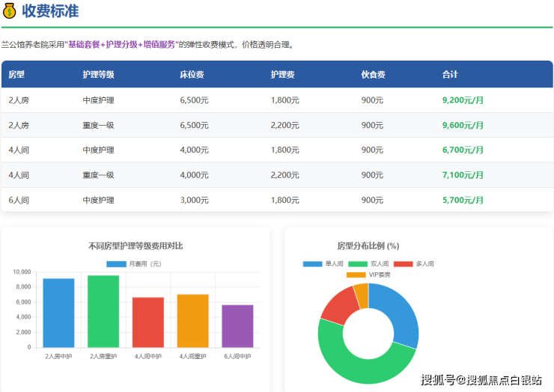Select the green 2人房重护 bar

pos(103,311)
